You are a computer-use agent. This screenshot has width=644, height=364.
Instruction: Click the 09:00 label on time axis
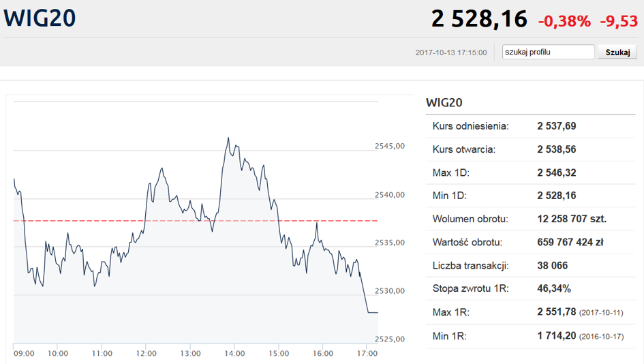click(24, 354)
